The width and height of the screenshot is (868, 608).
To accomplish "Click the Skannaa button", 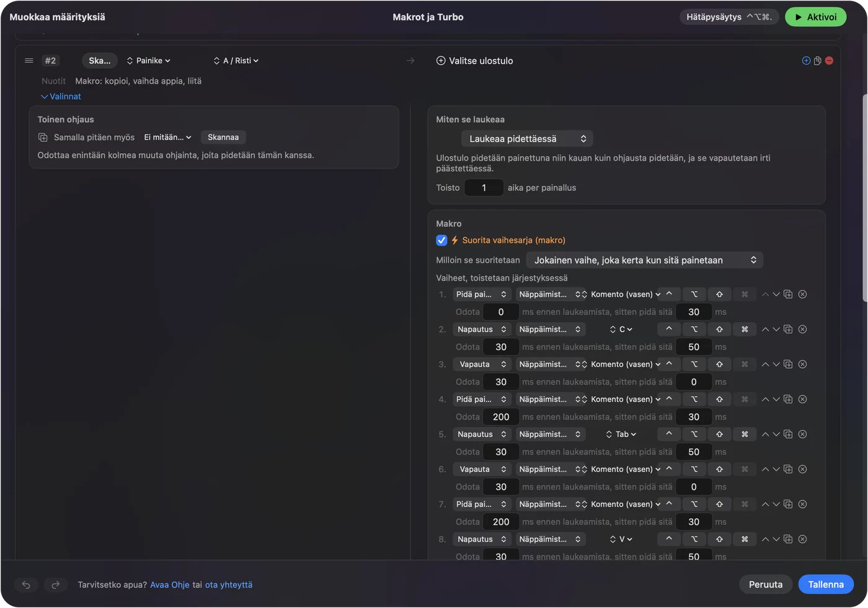I will click(x=223, y=138).
